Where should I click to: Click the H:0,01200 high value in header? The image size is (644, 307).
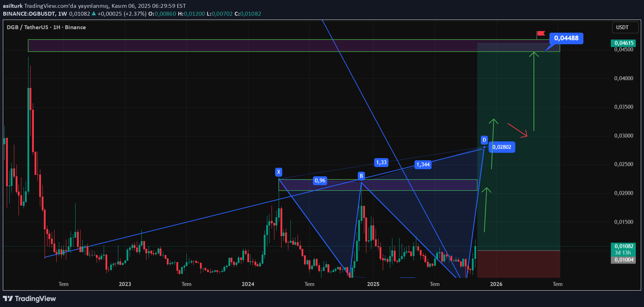(191, 14)
